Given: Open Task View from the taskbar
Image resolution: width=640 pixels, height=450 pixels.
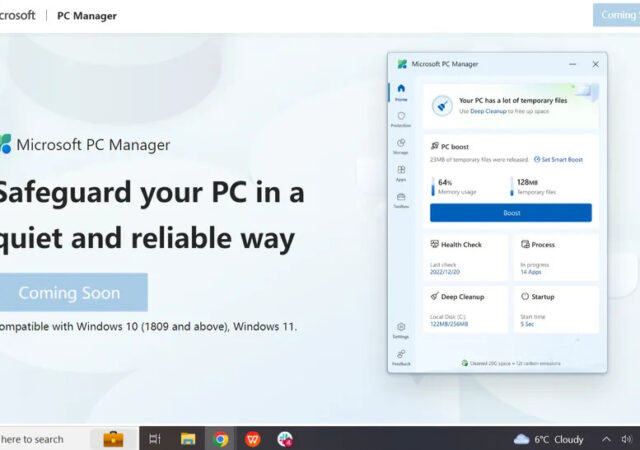Looking at the screenshot, I should click(x=155, y=439).
